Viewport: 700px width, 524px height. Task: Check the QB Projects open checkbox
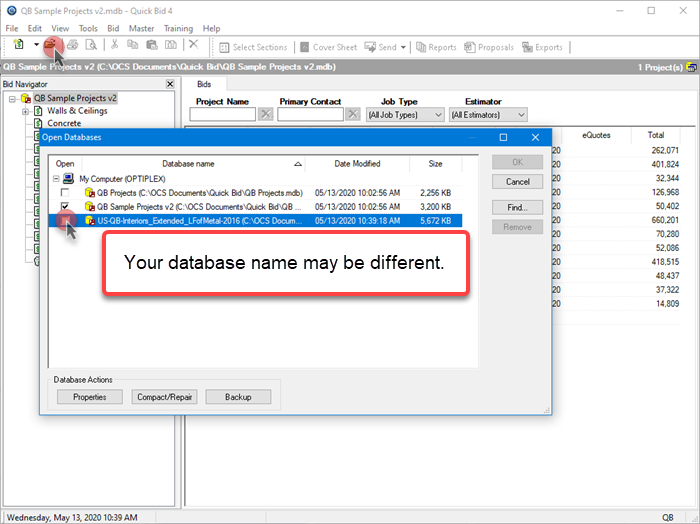pyautogui.click(x=65, y=192)
